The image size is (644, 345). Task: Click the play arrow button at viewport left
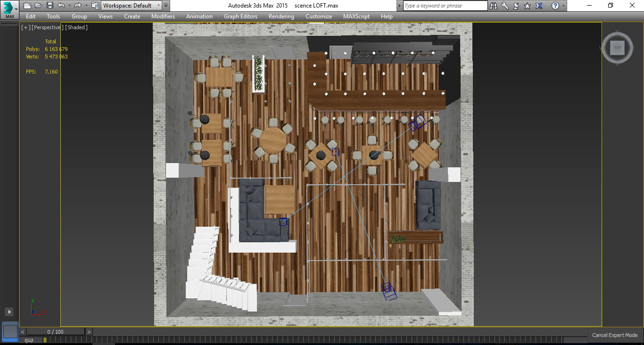pos(9,312)
